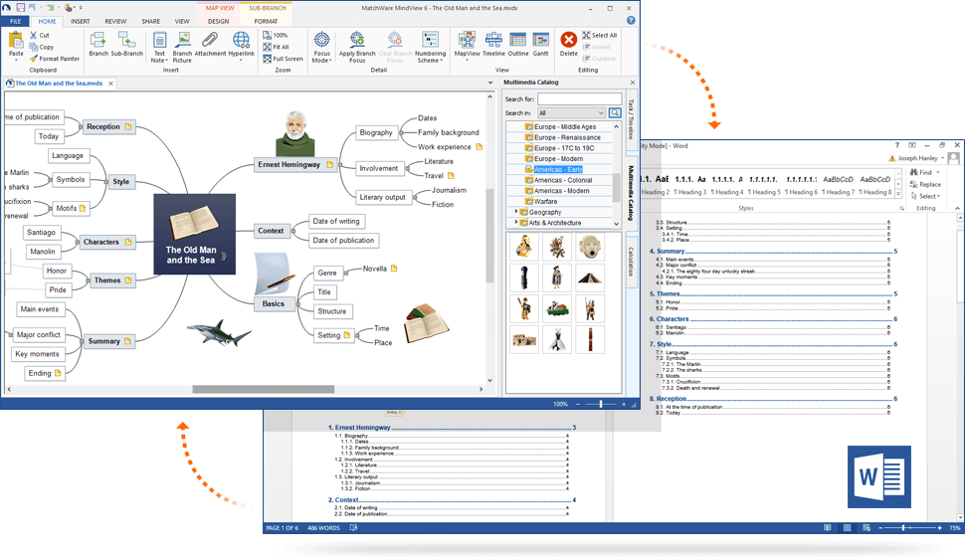
Task: Click the root The Old Man and the Sea
Action: click(x=194, y=234)
